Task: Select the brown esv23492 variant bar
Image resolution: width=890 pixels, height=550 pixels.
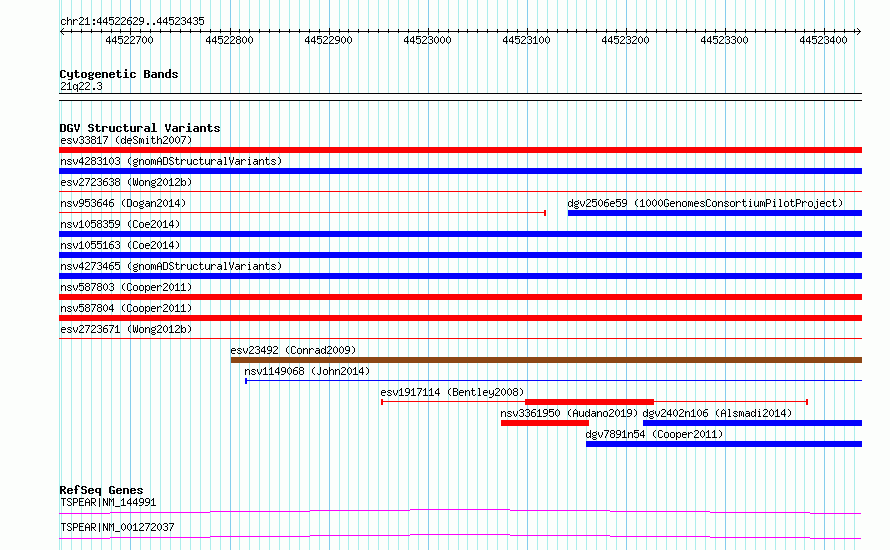Action: coord(546,360)
